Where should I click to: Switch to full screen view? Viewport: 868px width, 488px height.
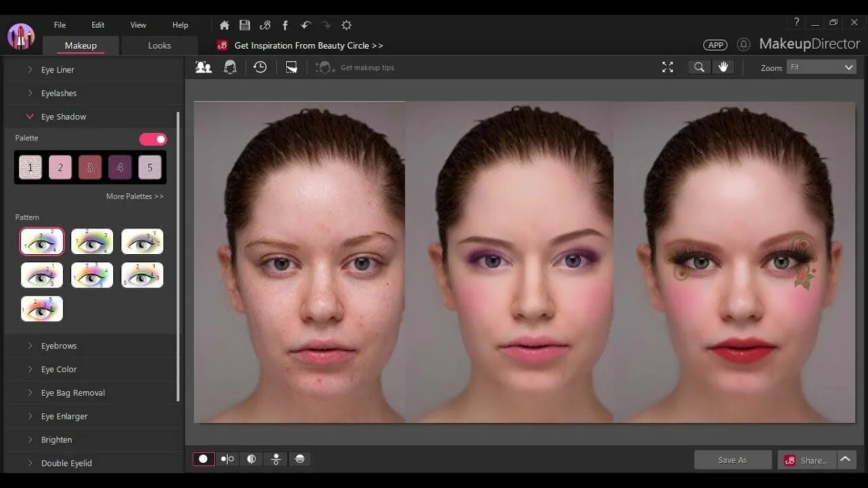[668, 67]
